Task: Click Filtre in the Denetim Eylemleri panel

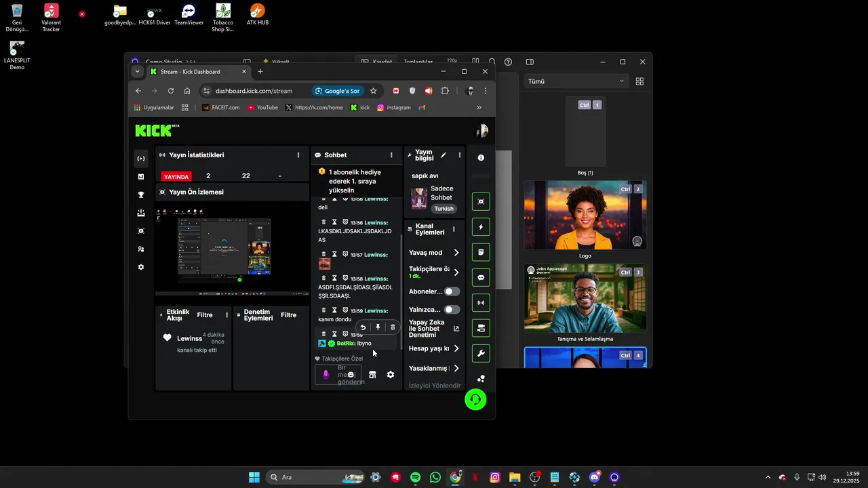Action: pos(289,315)
